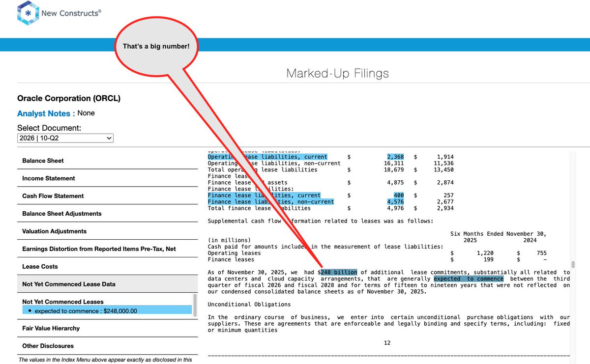Click the 'Six Months Ended November 30,' header

[499, 234]
